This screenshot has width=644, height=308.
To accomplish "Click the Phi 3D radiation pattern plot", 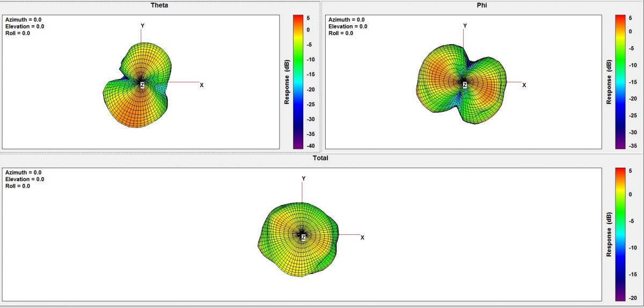I will coord(463,83).
